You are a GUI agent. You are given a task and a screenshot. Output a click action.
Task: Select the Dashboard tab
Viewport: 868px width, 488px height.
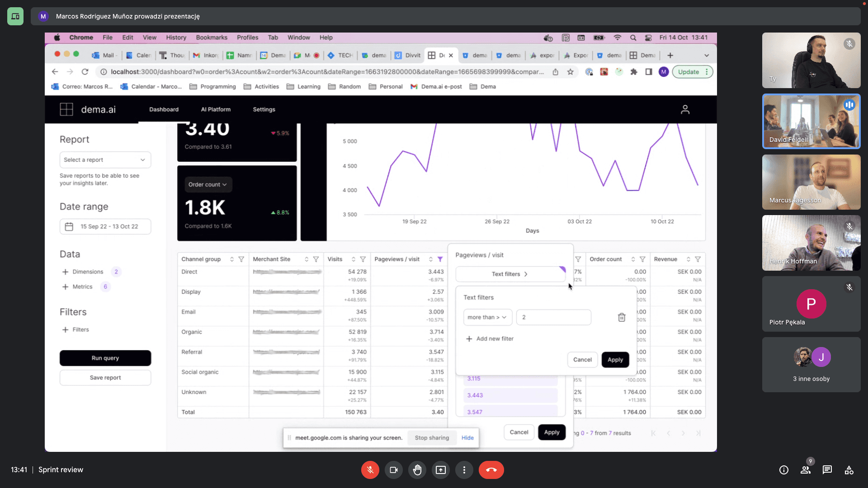(164, 109)
